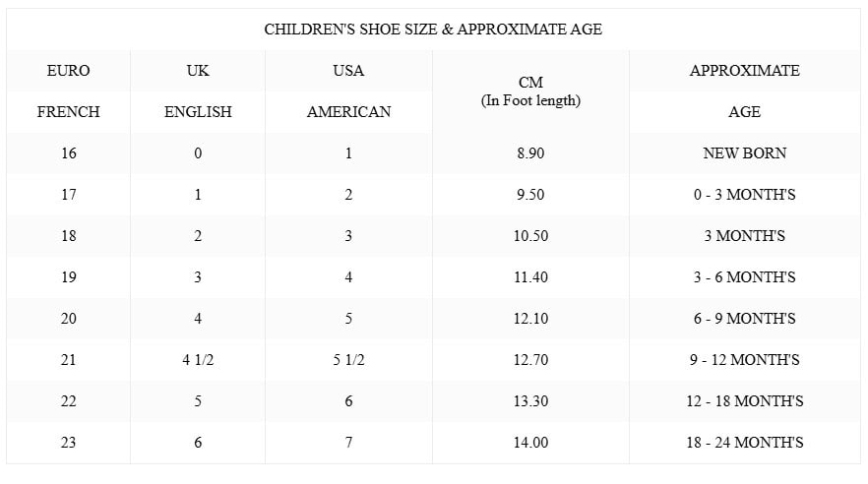Click the UK column header
Viewport: 868px width, 484px height.
(x=198, y=71)
